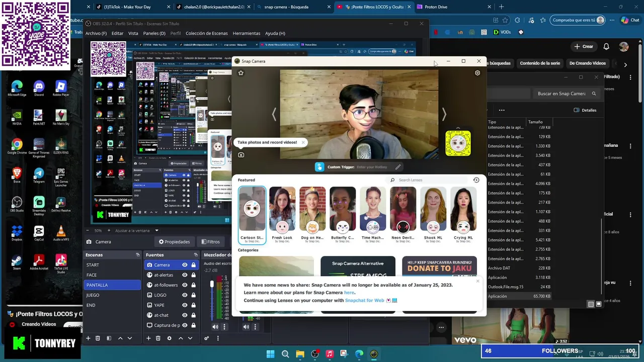Viewport: 644px width, 362px height.
Task: Select the 'Contenido de la serie' chip
Action: click(540, 63)
